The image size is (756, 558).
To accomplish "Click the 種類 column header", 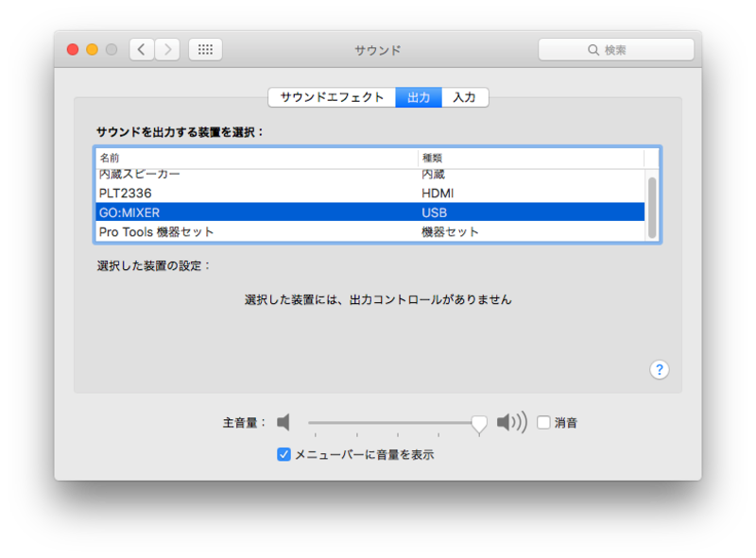I will click(x=531, y=158).
